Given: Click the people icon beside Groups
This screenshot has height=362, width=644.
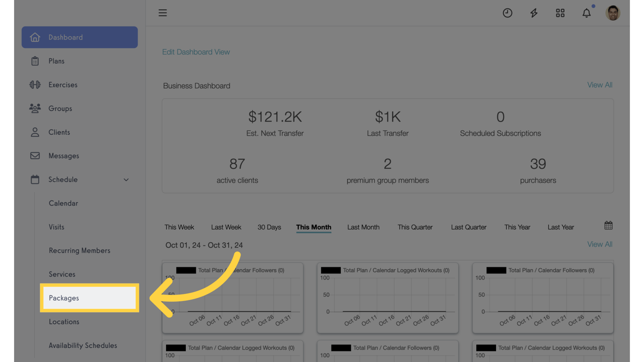Looking at the screenshot, I should 35,108.
